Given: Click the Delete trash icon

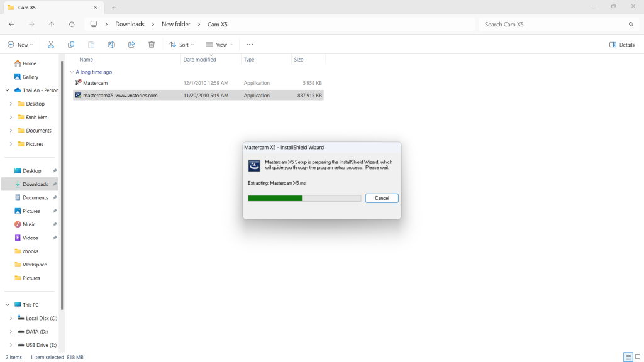Looking at the screenshot, I should click(152, 45).
